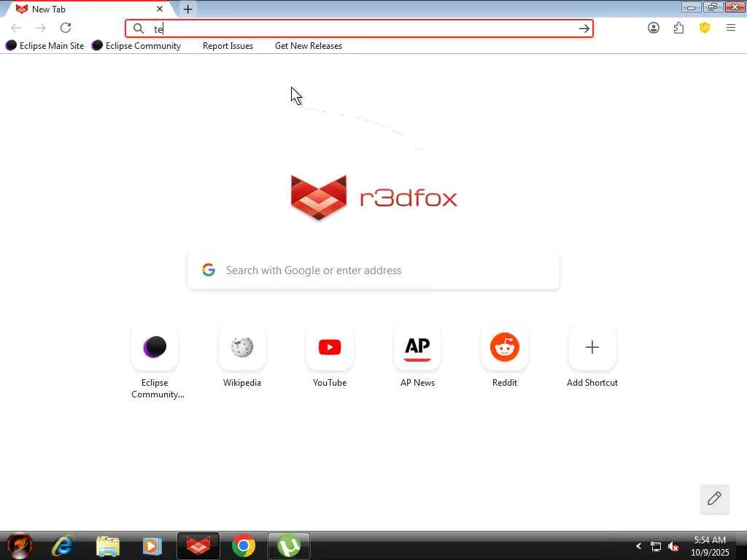Click the r3dfox logo

[374, 198]
